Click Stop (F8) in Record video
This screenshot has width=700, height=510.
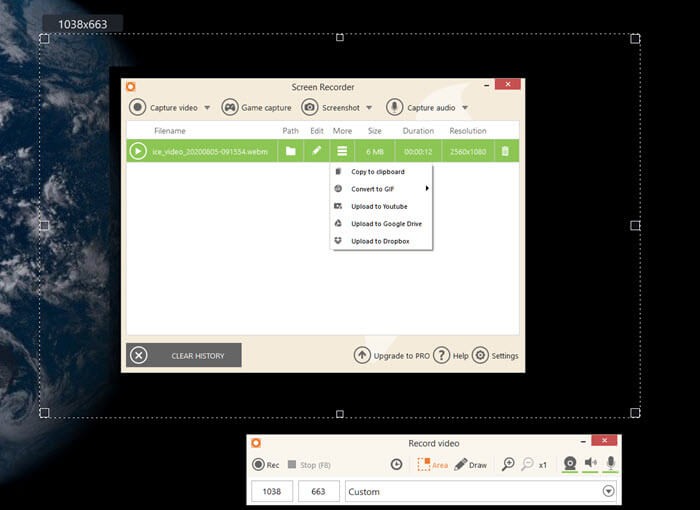pos(309,465)
